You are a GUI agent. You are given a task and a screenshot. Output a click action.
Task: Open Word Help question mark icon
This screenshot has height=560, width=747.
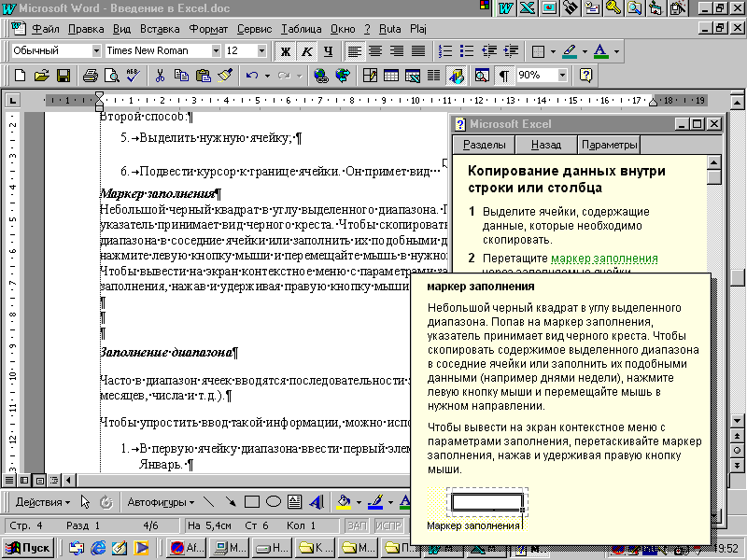coord(585,76)
